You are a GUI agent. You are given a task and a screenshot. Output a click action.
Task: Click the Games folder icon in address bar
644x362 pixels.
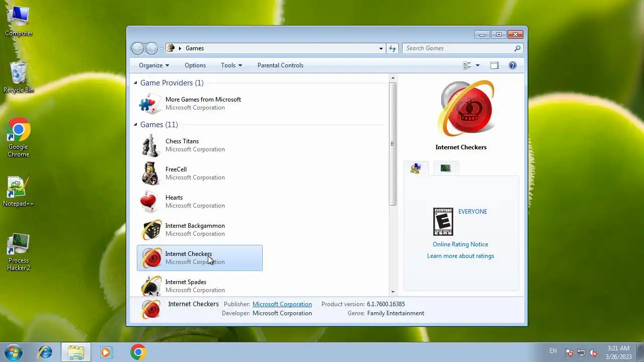pyautogui.click(x=171, y=48)
